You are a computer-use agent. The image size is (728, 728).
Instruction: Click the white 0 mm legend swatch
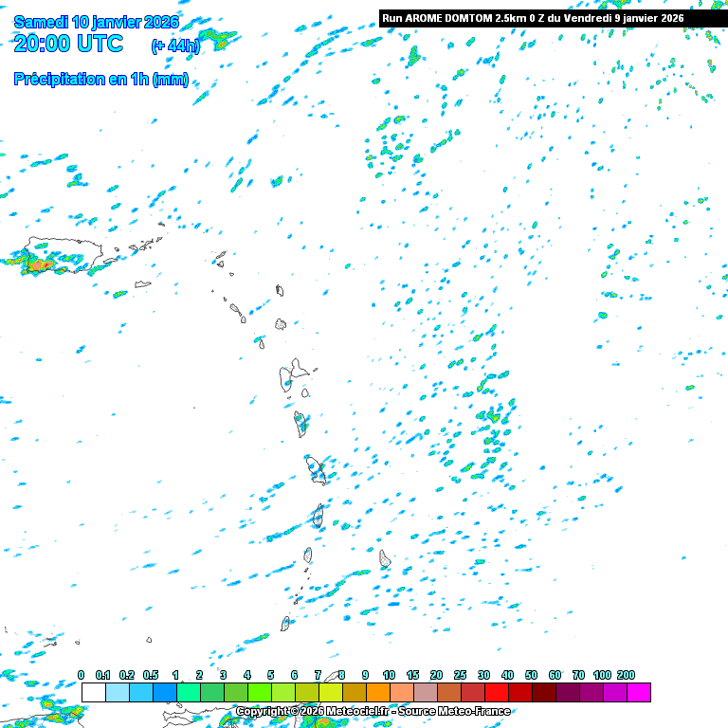93,693
